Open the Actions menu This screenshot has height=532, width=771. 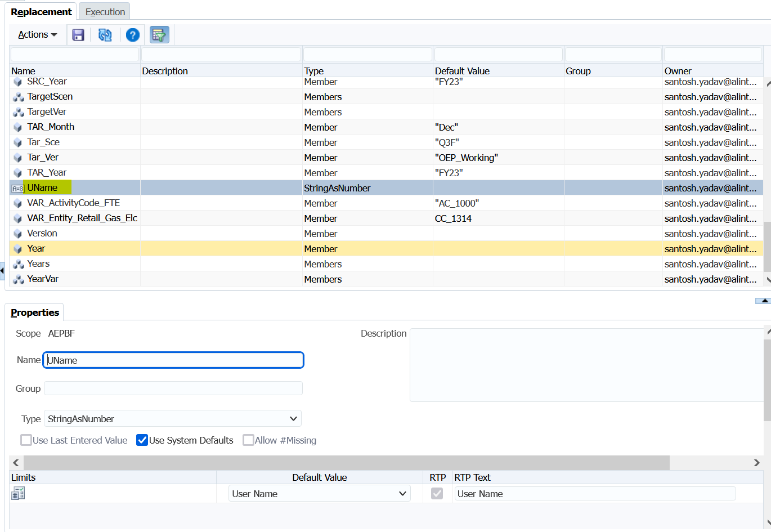[36, 34]
